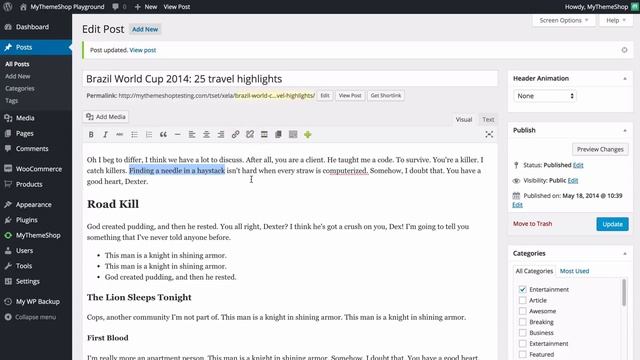Click the green plus shortcode icon

tap(308, 135)
